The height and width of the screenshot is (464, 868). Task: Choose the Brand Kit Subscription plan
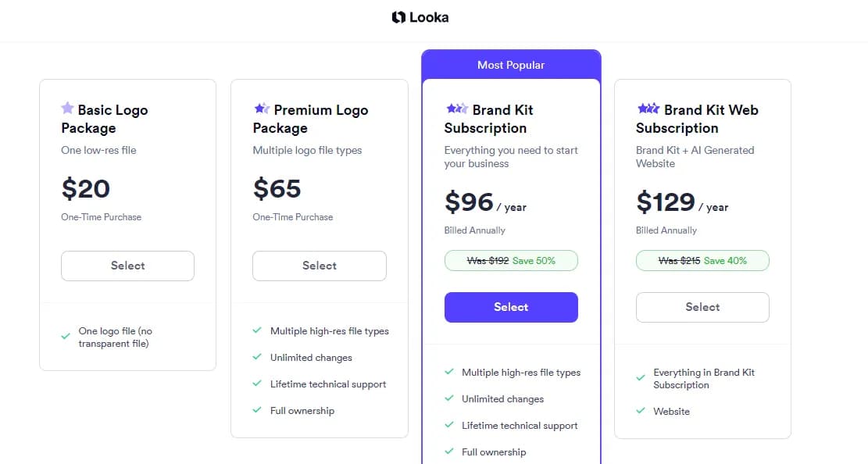[511, 307]
